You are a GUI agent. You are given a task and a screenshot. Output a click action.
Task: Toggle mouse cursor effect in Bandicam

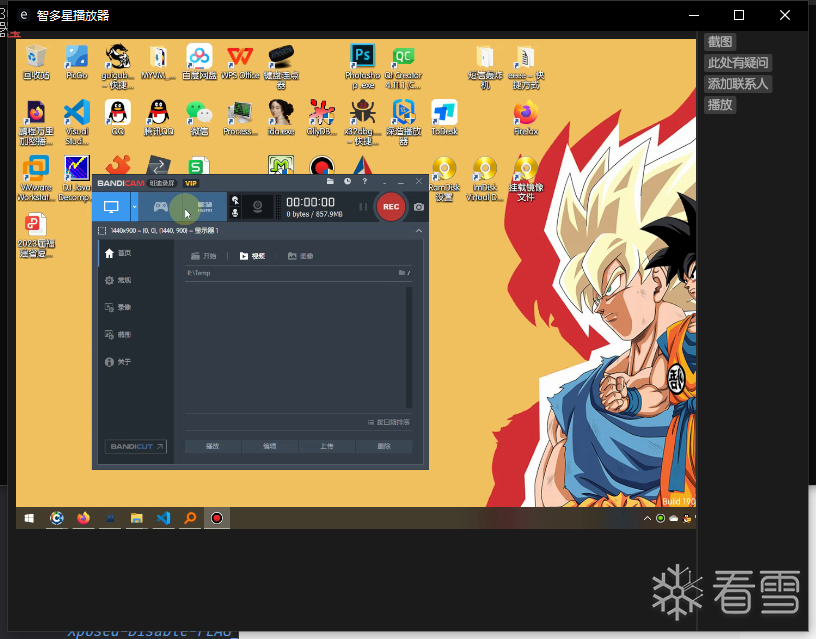235,200
